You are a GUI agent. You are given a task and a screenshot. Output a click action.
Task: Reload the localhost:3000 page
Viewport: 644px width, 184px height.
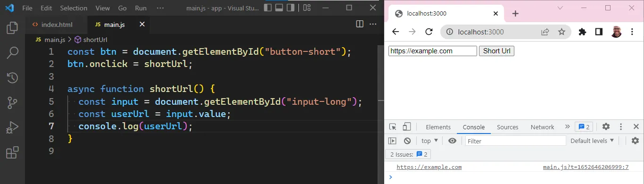click(429, 32)
